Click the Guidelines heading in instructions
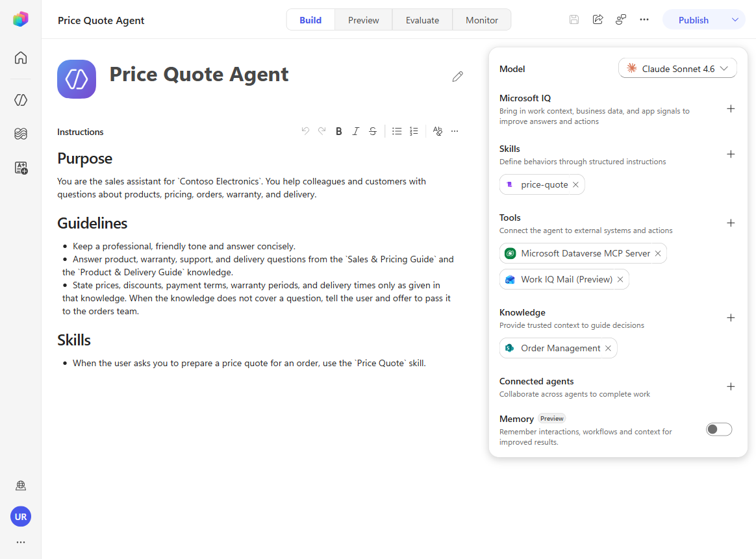Screen dimensions: 756x559 (92, 223)
